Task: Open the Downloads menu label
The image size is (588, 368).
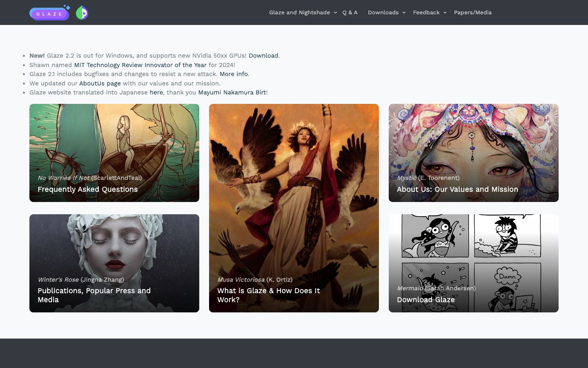Action: [383, 13]
